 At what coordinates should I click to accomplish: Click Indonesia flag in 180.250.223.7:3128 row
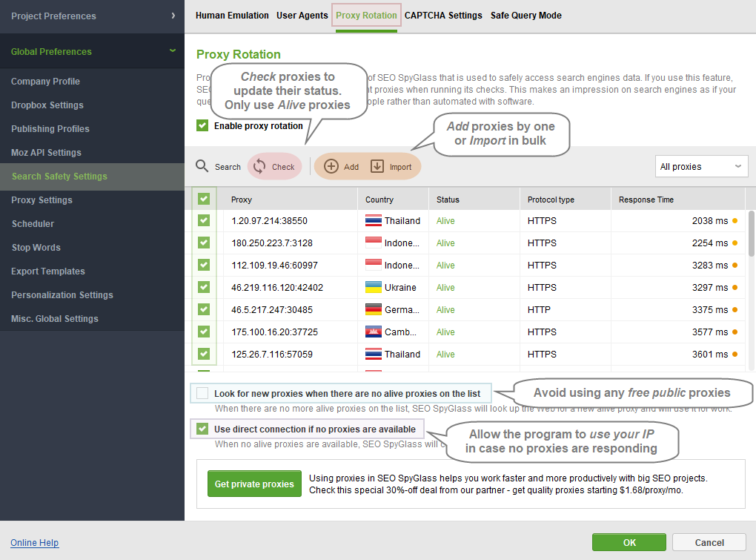[373, 243]
